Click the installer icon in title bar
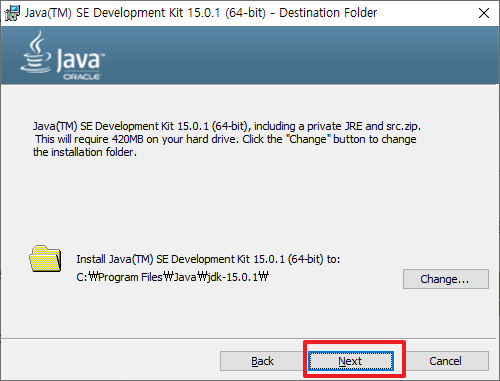 (12, 13)
